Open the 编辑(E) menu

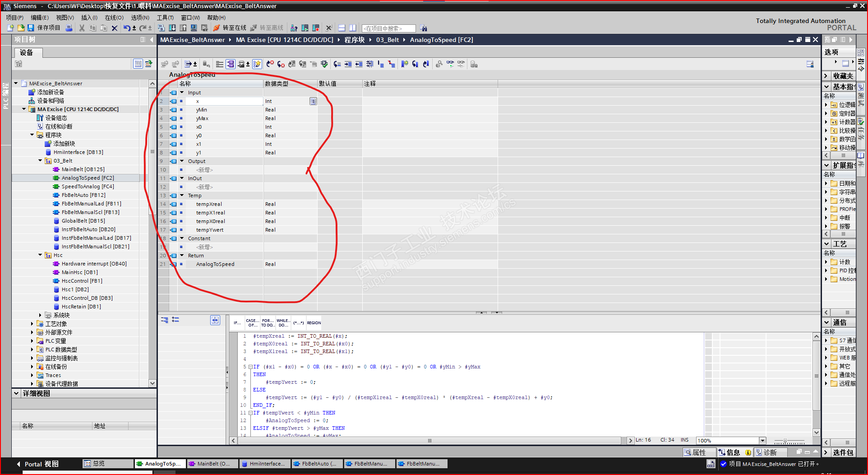pos(40,18)
